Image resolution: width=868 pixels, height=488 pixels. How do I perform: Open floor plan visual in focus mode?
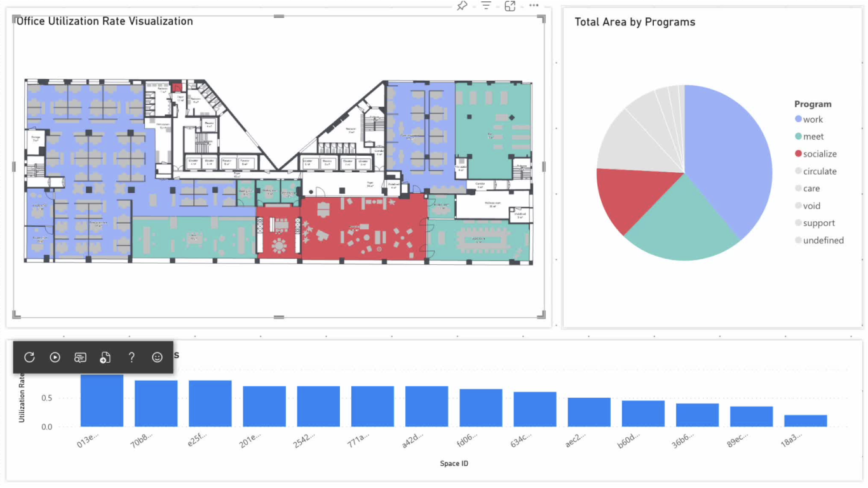(510, 6)
